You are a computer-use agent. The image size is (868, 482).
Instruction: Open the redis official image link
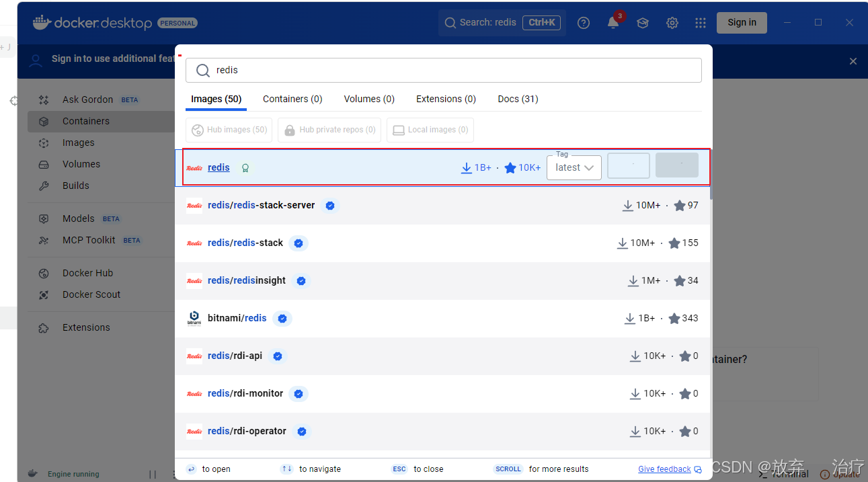tap(219, 167)
